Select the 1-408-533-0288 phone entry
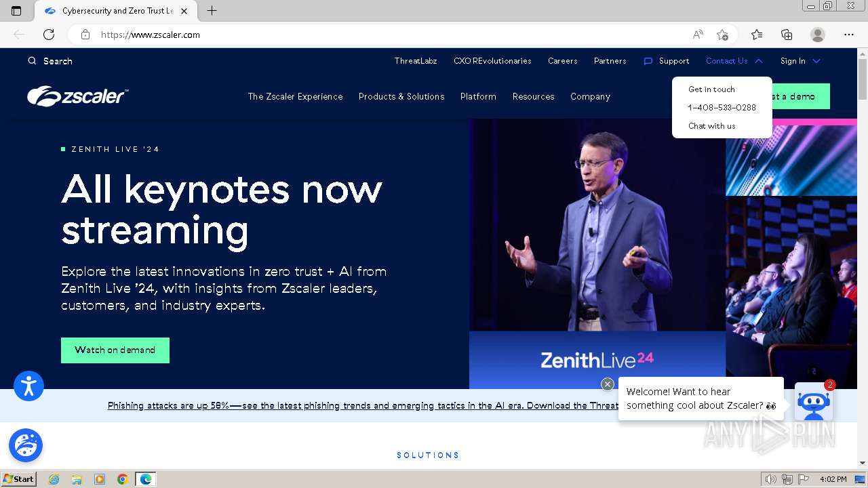 (x=722, y=108)
